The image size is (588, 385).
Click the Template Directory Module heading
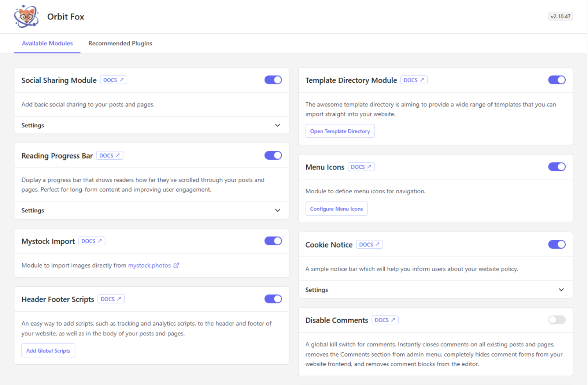pyautogui.click(x=351, y=80)
